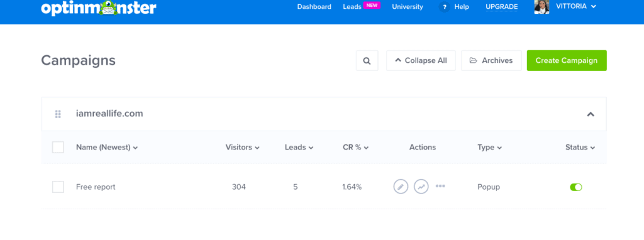The width and height of the screenshot is (644, 240).
Task: Select the Free report checkbox
Action: (58, 187)
